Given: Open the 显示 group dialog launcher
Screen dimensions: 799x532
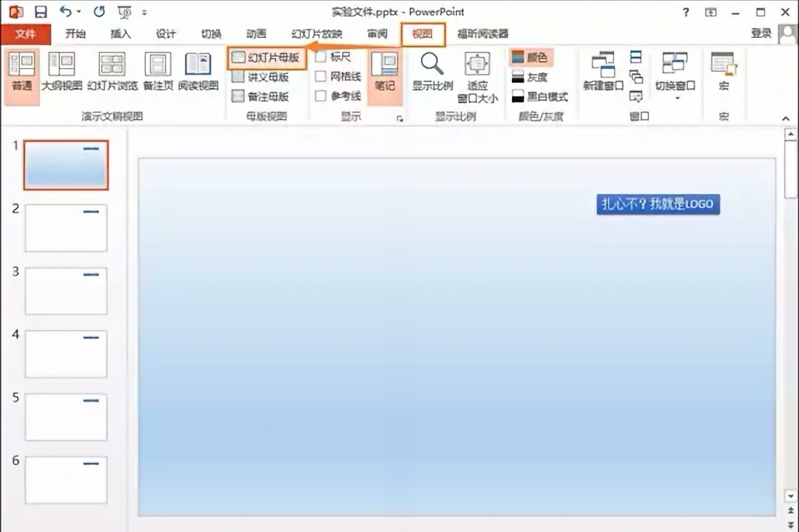Looking at the screenshot, I should [x=399, y=118].
